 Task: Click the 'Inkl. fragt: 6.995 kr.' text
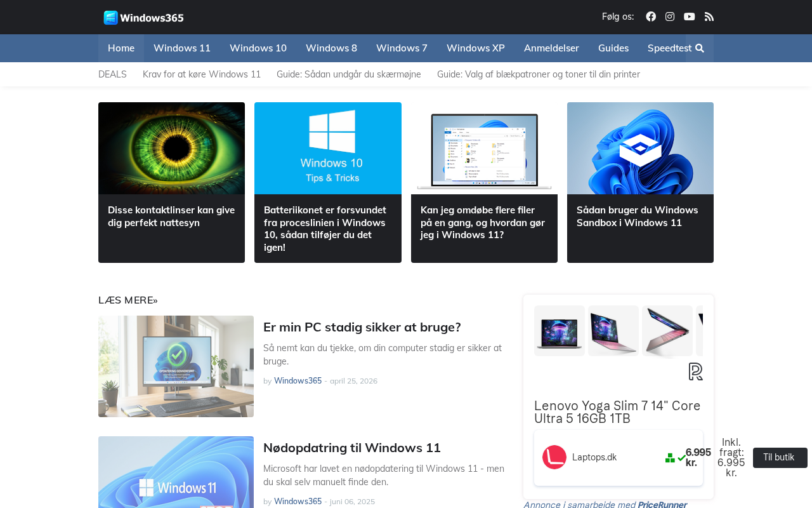[731, 458]
